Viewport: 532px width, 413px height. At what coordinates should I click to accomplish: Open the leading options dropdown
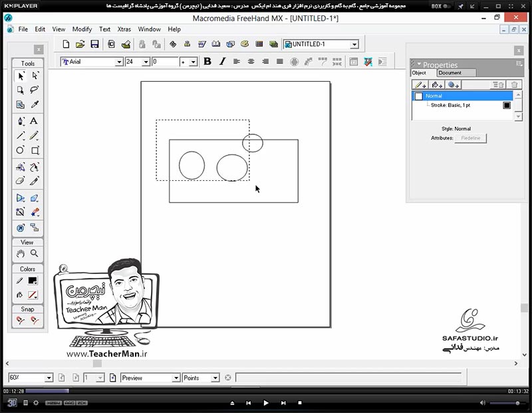pos(193,62)
